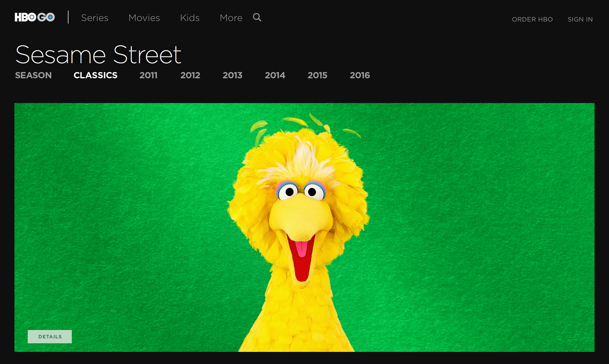Select the 2013 season tab
Image resolution: width=609 pixels, height=364 pixels.
232,75
